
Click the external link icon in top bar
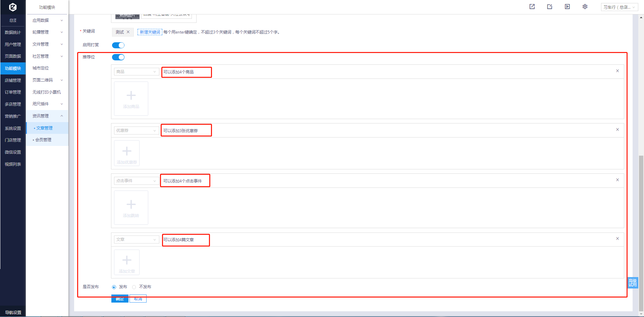tap(532, 7)
